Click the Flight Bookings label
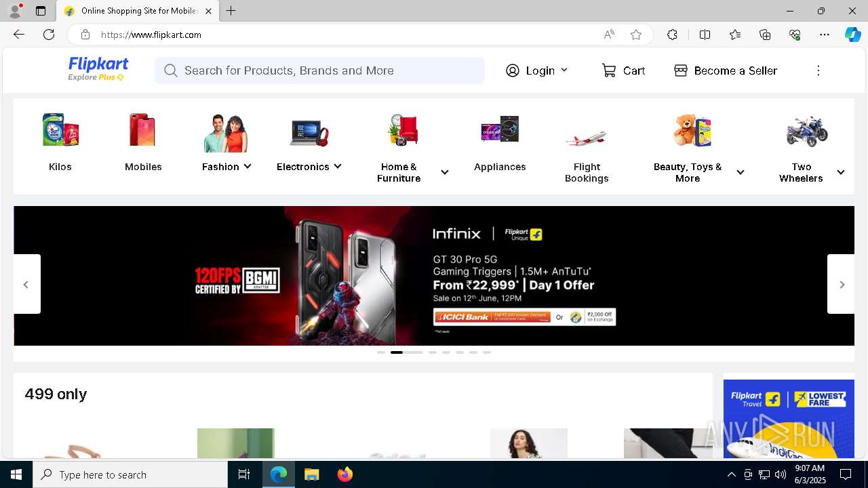Screen dimensions: 868x488 (x=587, y=172)
